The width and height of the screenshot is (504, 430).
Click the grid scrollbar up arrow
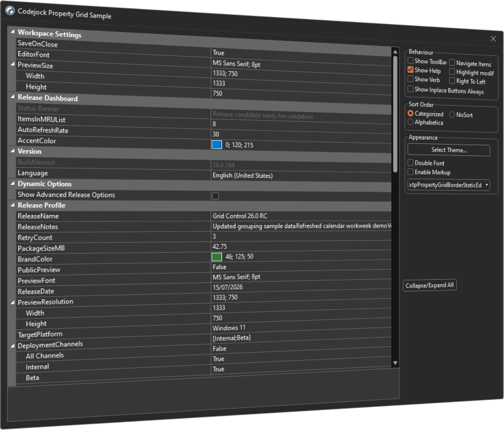coord(395,52)
